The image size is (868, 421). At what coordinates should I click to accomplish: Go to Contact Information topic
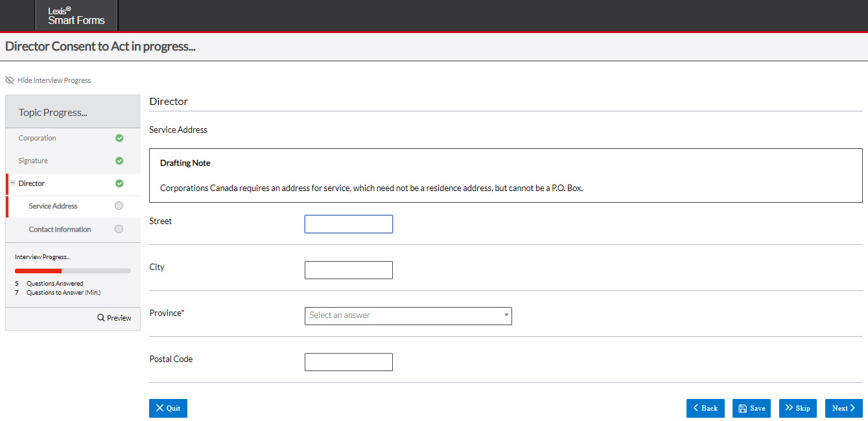click(x=60, y=229)
